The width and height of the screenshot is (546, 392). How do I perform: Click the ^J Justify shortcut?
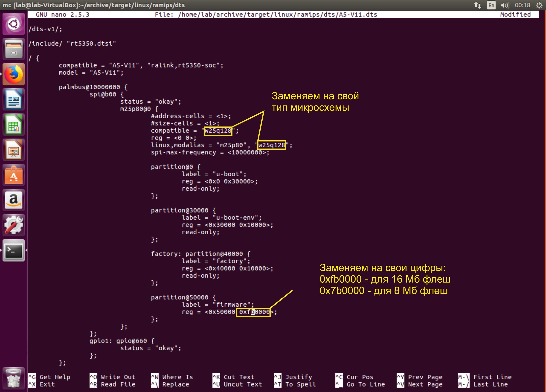pos(293,377)
